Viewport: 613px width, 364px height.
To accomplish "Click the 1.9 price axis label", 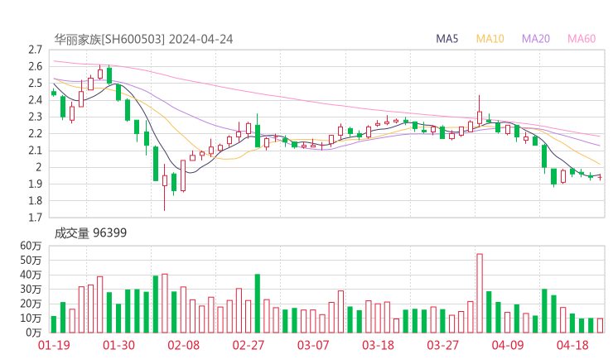I will pos(35,184).
